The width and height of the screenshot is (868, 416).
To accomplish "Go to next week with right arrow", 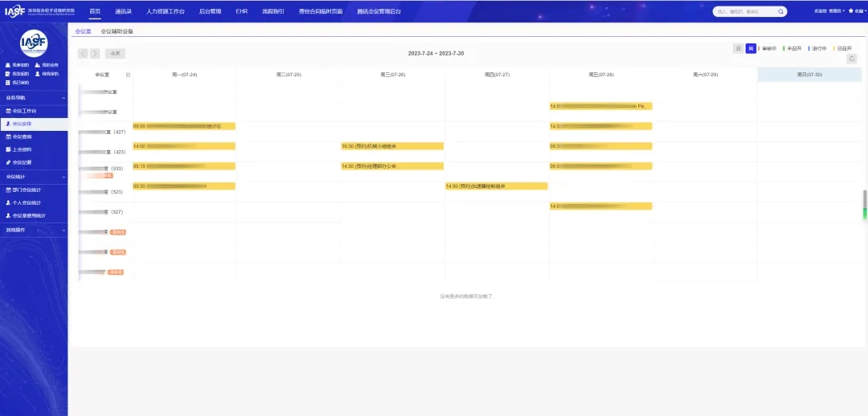I will pyautogui.click(x=95, y=54).
